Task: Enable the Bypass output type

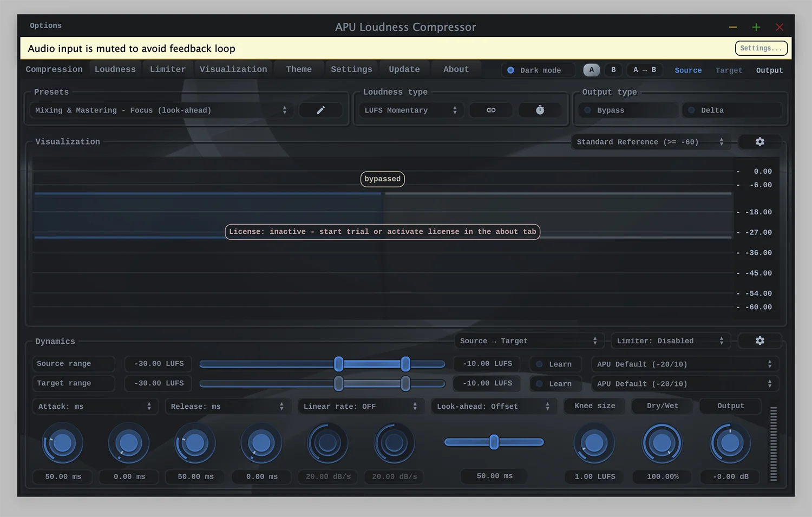Action: (x=628, y=110)
